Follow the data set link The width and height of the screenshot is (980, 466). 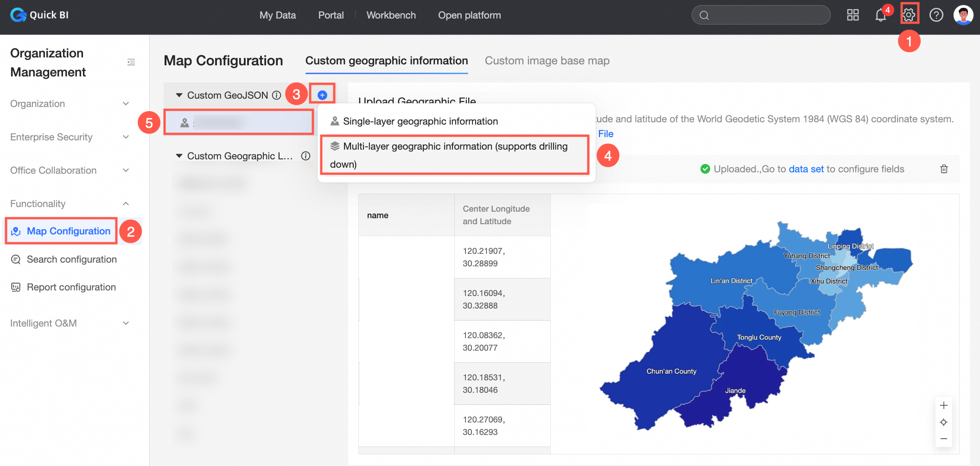806,169
